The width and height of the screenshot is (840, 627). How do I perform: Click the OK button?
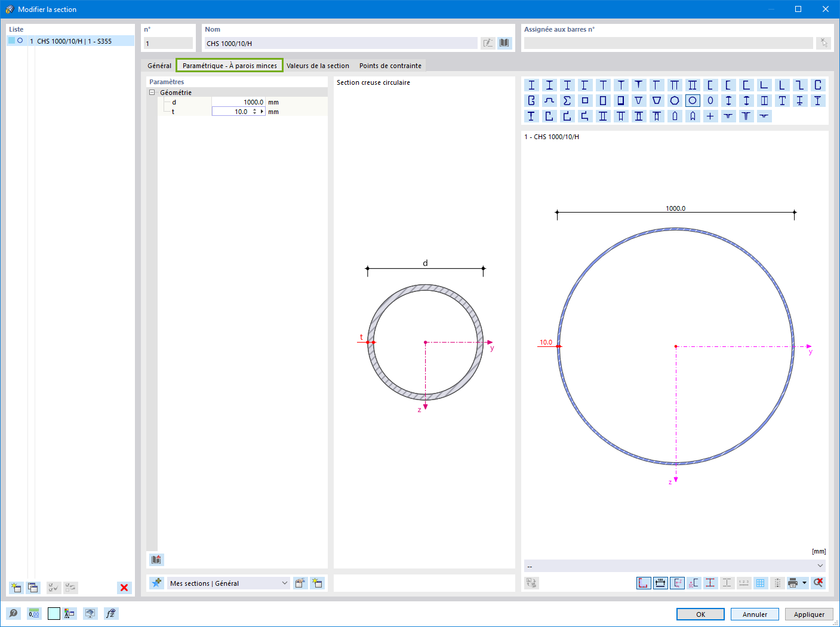[700, 614]
